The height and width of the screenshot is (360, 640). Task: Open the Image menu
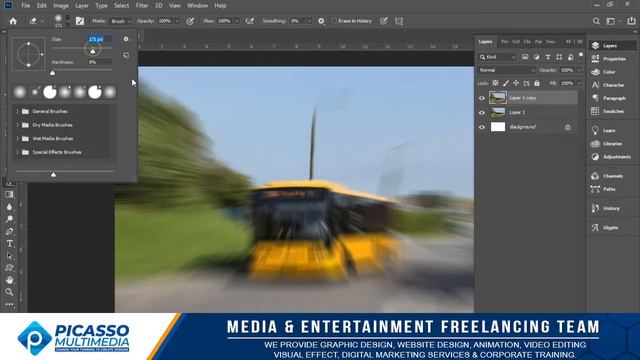(x=61, y=6)
